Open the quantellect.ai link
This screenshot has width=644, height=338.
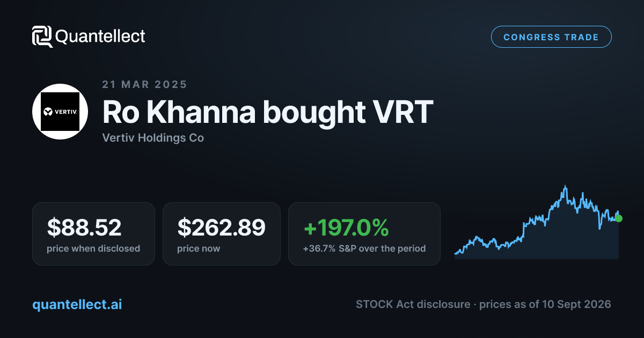tap(77, 304)
